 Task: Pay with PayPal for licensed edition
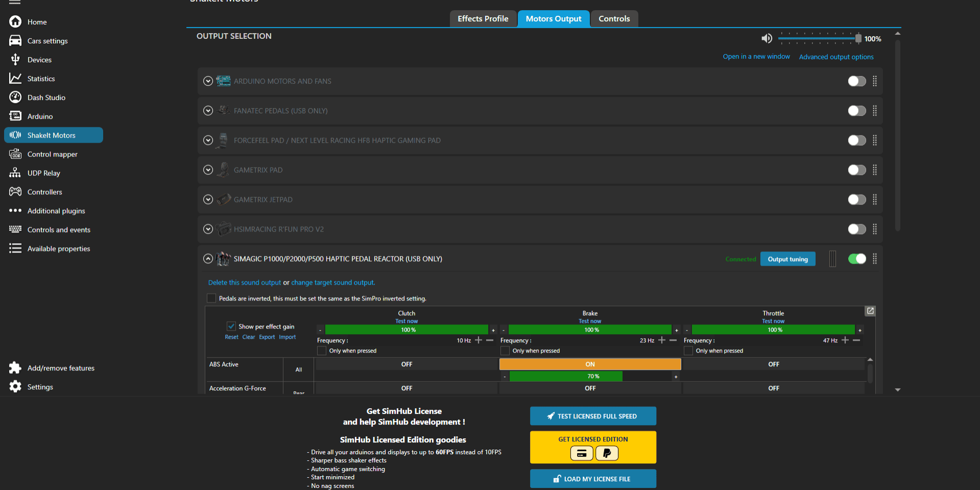607,453
